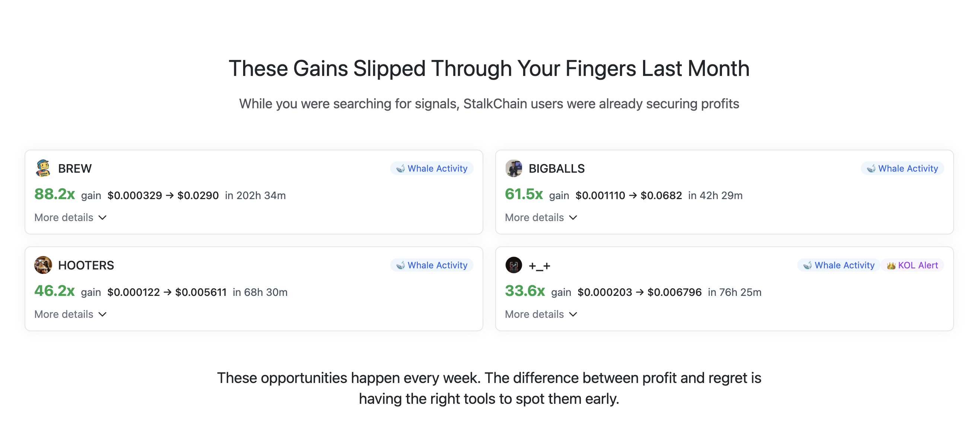Click the crown icon in KOL Alert badge

pyautogui.click(x=891, y=265)
